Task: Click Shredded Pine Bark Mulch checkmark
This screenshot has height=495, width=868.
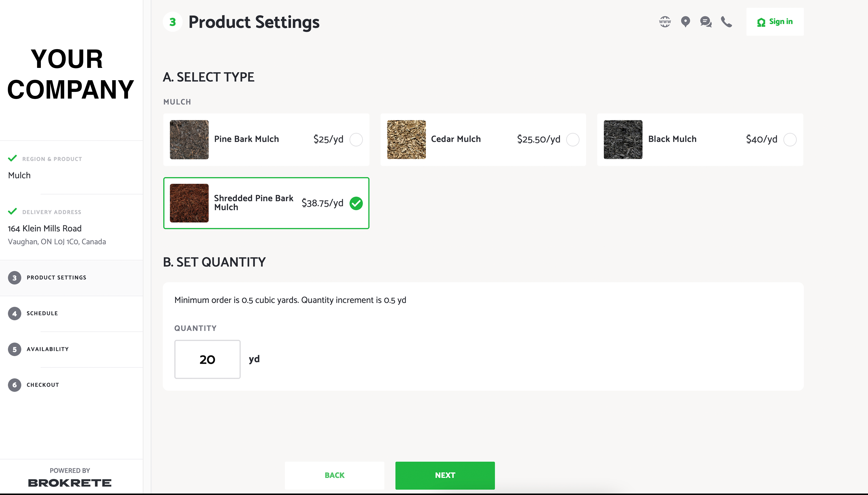Action: (356, 203)
